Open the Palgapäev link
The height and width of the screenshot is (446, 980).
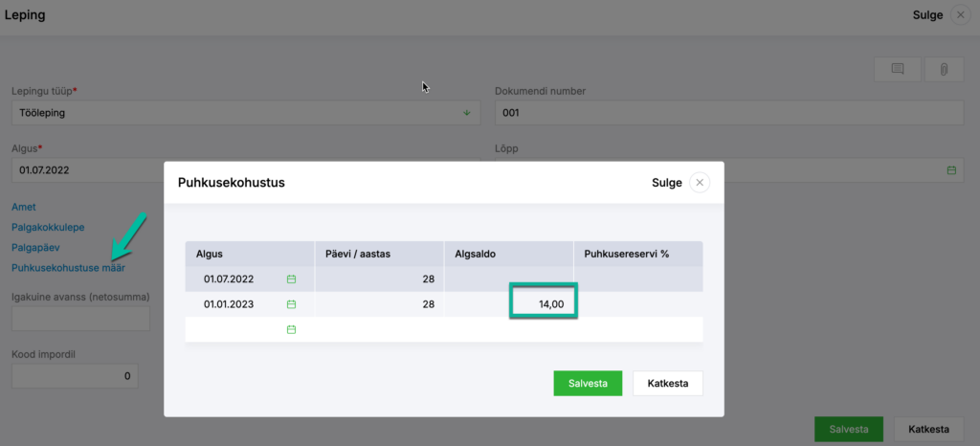pos(35,247)
